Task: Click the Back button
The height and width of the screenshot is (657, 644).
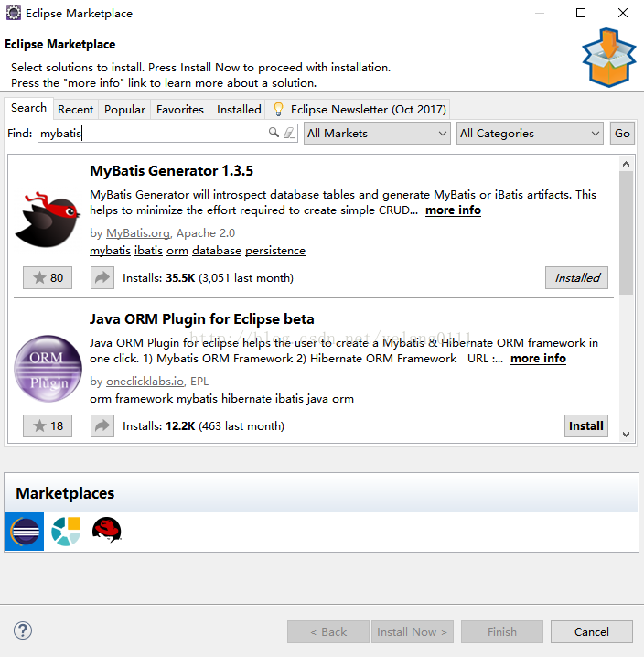Action: 328,632
